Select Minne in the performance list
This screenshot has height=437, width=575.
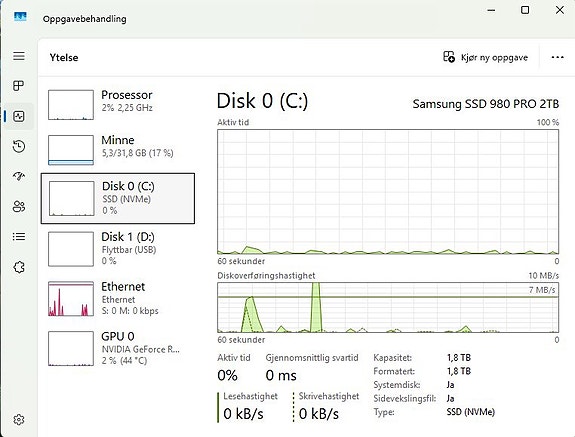click(118, 150)
